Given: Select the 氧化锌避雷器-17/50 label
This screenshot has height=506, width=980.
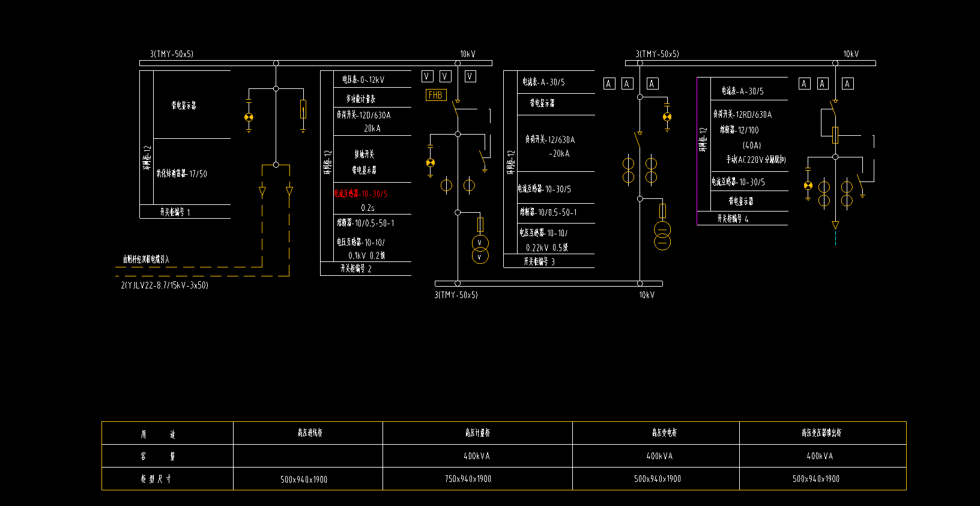Looking at the screenshot, I should tap(182, 174).
